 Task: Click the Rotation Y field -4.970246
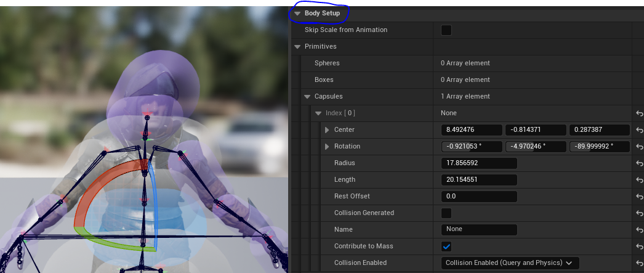click(536, 147)
